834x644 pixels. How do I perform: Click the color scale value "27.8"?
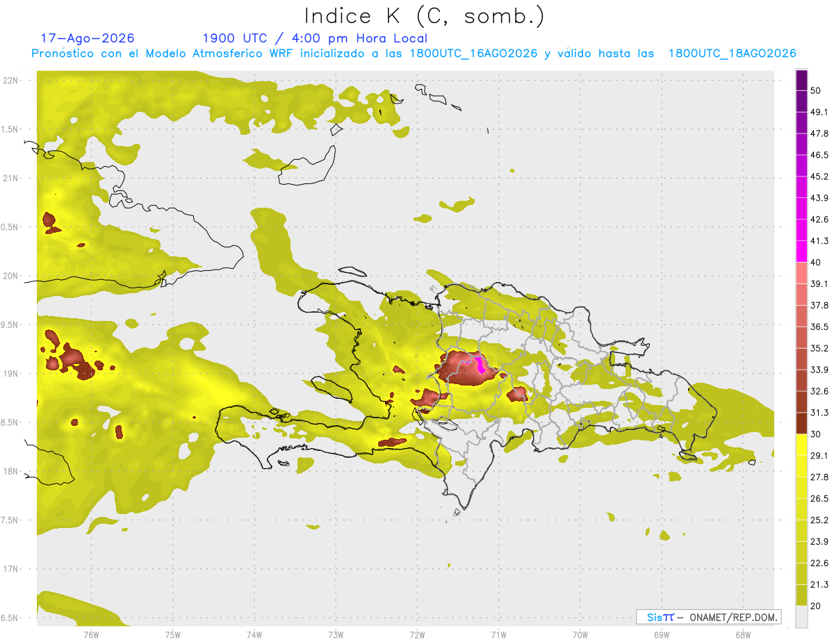point(819,477)
